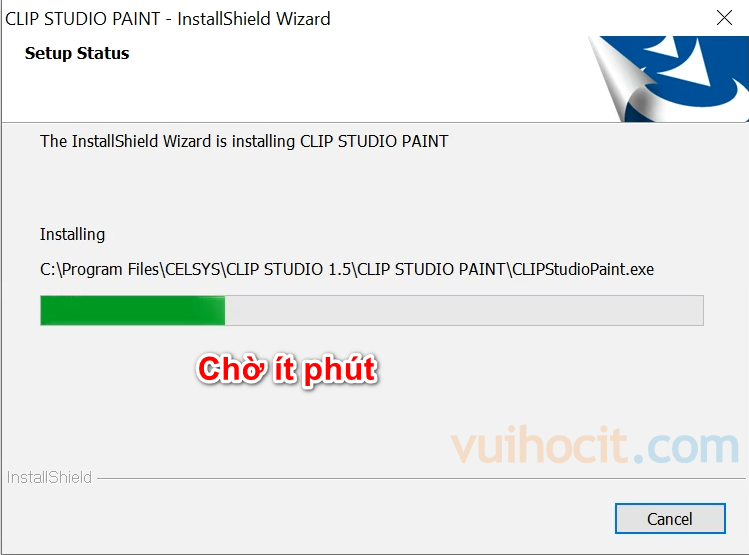Click the gray unfilled portion of progress bar

(x=464, y=310)
